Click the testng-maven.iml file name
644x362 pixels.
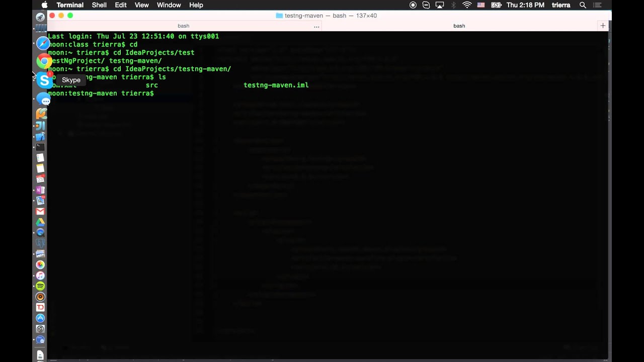276,85
